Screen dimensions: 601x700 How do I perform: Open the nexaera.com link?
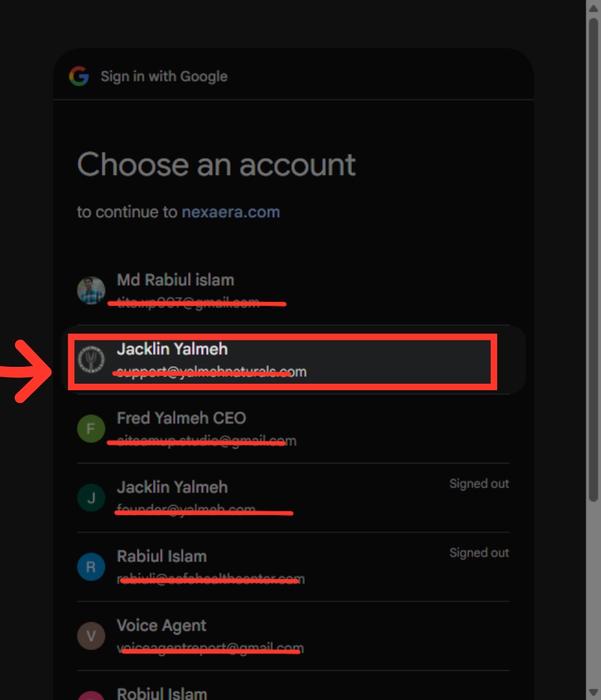pos(231,212)
